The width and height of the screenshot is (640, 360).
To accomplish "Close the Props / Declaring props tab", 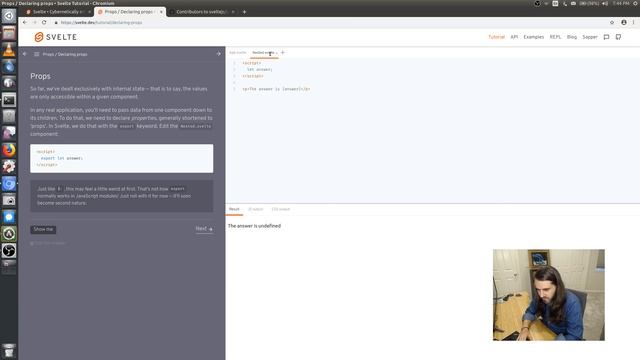I will click(161, 12).
